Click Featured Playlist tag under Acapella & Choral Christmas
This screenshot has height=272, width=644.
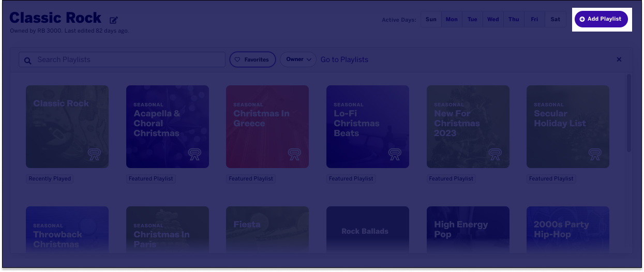[151, 178]
